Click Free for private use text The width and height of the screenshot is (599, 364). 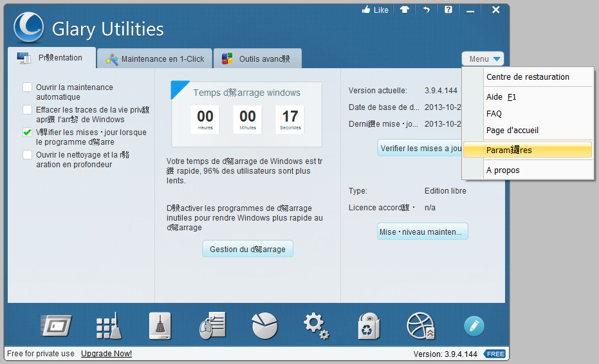tap(41, 354)
